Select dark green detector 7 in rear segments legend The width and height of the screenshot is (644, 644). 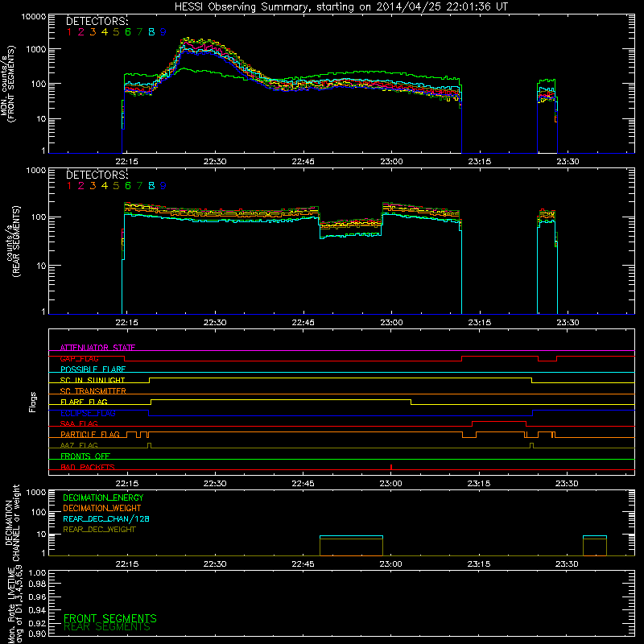139,186
